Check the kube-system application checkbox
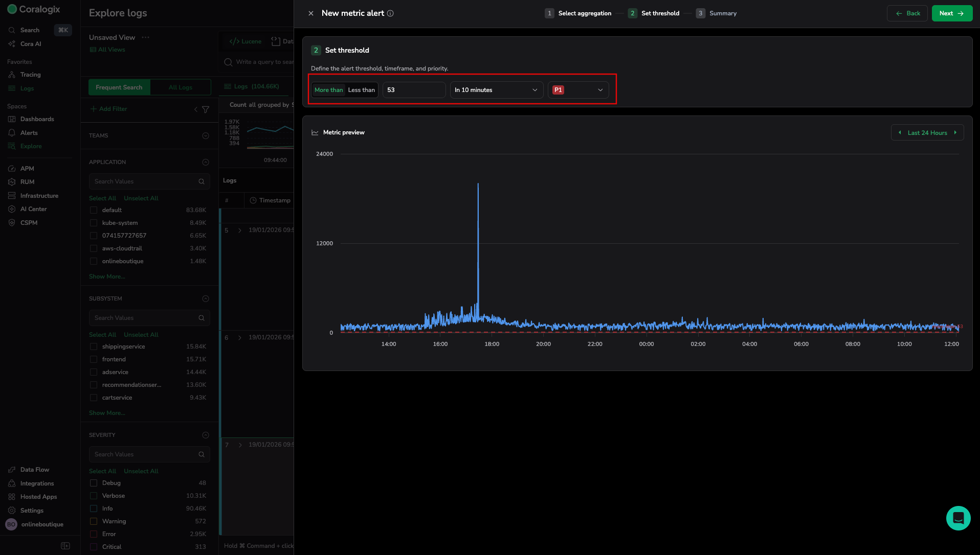The width and height of the screenshot is (980, 555). pos(94,223)
